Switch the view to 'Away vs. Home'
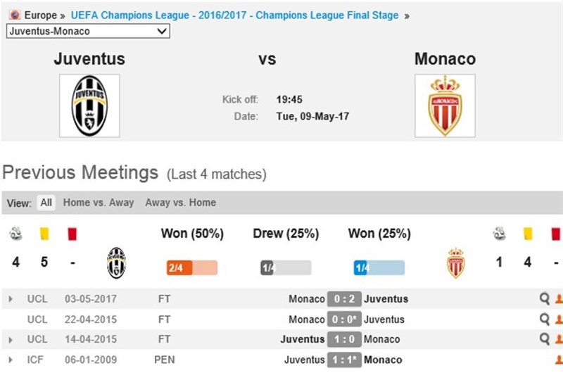The image size is (563, 392). tap(180, 203)
